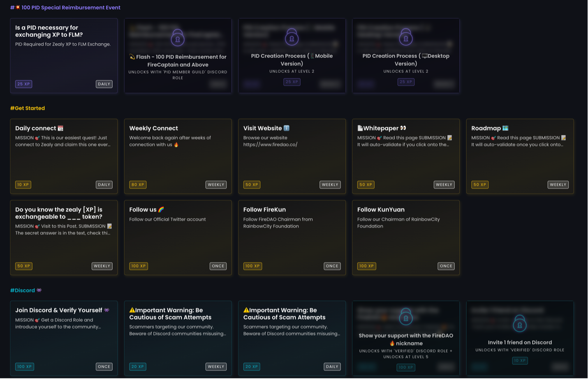Click the ONCE badge on Follow KunYuan card
This screenshot has width=588, height=380.
click(446, 266)
